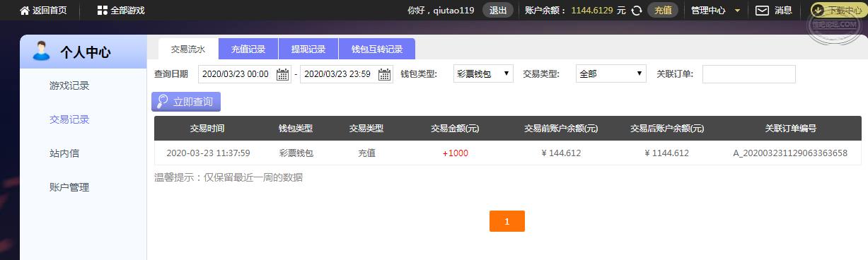Click the username qiutao119
This screenshot has width=868, height=260.
tap(453, 11)
